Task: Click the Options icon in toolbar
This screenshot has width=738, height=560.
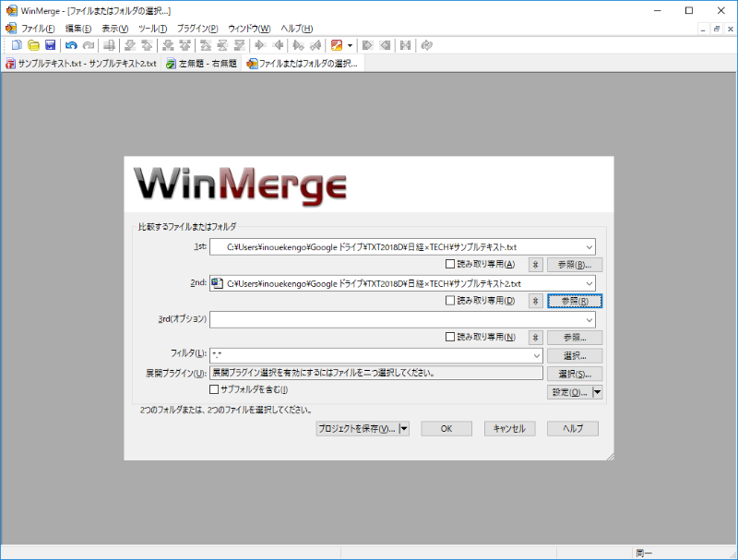Action: click(338, 45)
